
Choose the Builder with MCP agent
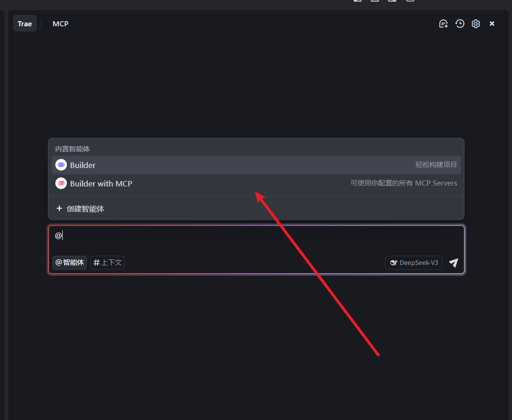coord(256,183)
